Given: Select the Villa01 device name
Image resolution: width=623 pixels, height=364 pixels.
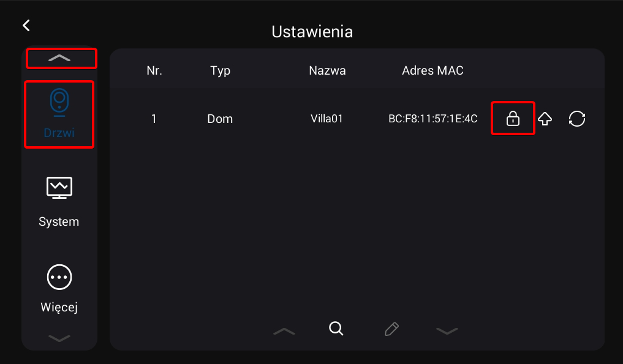Looking at the screenshot, I should [327, 119].
